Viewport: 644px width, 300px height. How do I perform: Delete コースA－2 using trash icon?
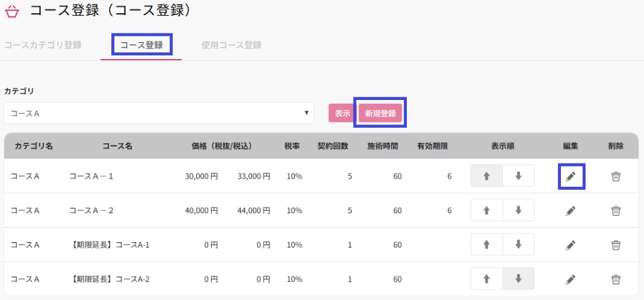616,211
